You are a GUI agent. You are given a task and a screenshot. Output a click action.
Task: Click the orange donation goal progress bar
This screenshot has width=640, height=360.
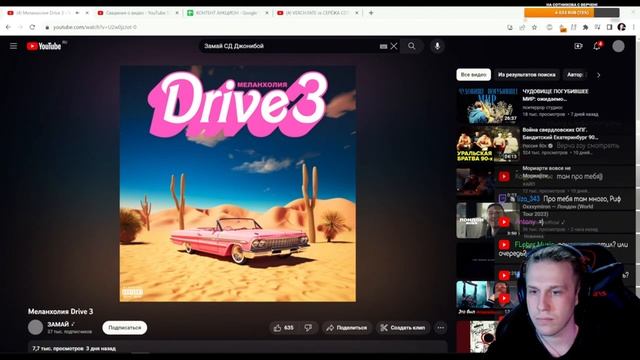(x=571, y=13)
